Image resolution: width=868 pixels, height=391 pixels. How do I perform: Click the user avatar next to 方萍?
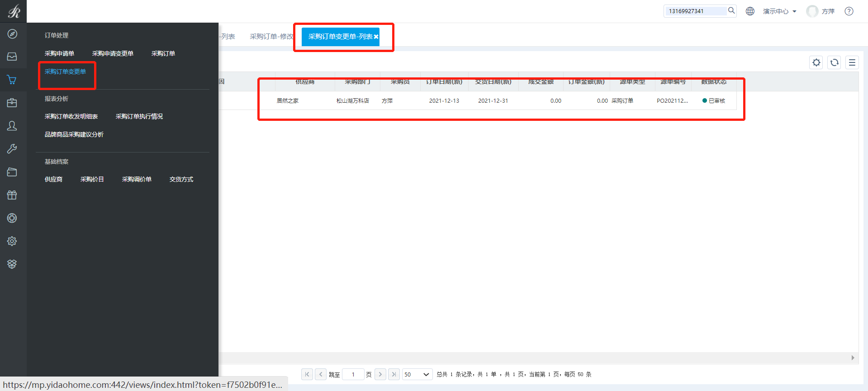point(812,11)
